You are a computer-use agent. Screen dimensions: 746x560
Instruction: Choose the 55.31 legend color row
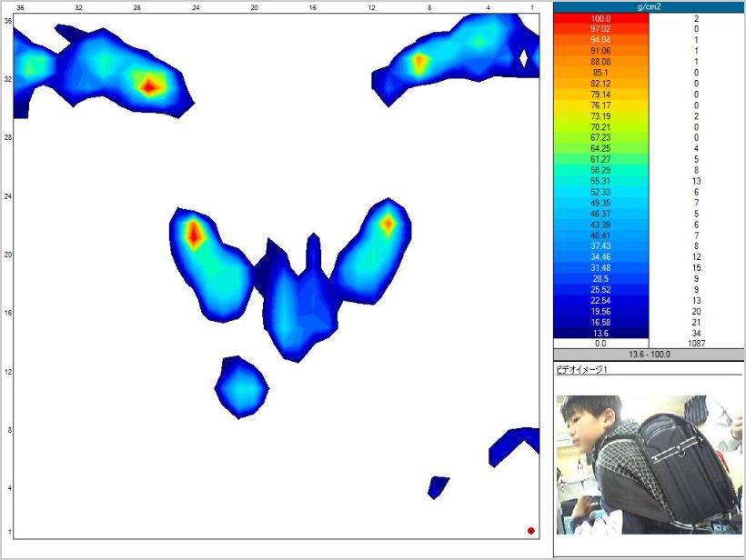(x=601, y=181)
